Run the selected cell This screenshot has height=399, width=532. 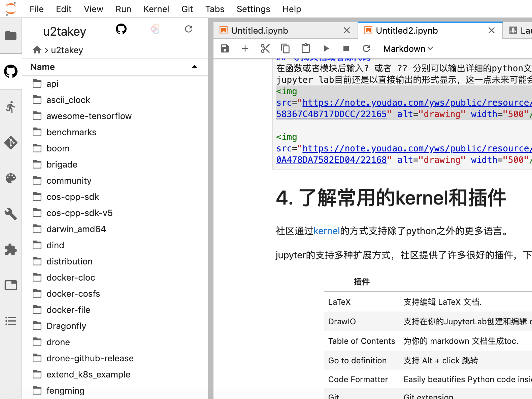(326, 49)
